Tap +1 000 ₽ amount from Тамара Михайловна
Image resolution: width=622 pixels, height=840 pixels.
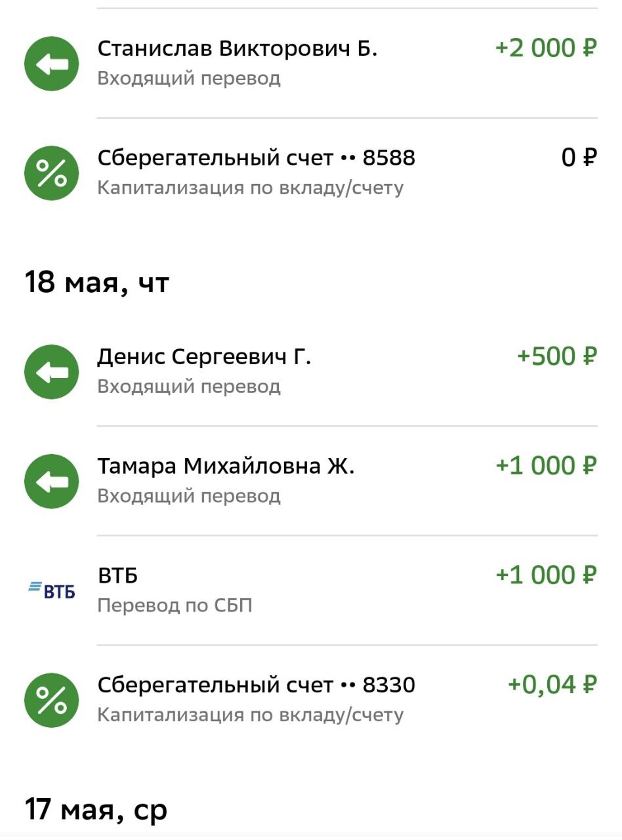(546, 466)
